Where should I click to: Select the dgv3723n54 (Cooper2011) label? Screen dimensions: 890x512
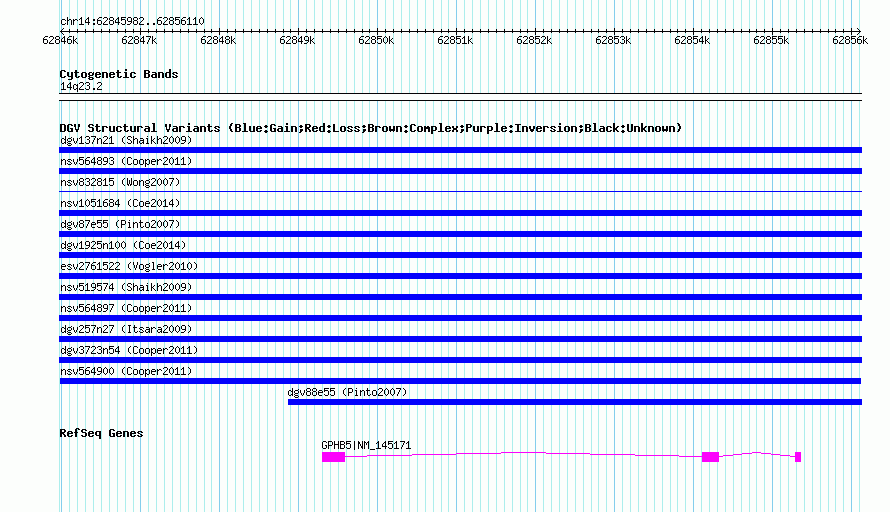[129, 350]
